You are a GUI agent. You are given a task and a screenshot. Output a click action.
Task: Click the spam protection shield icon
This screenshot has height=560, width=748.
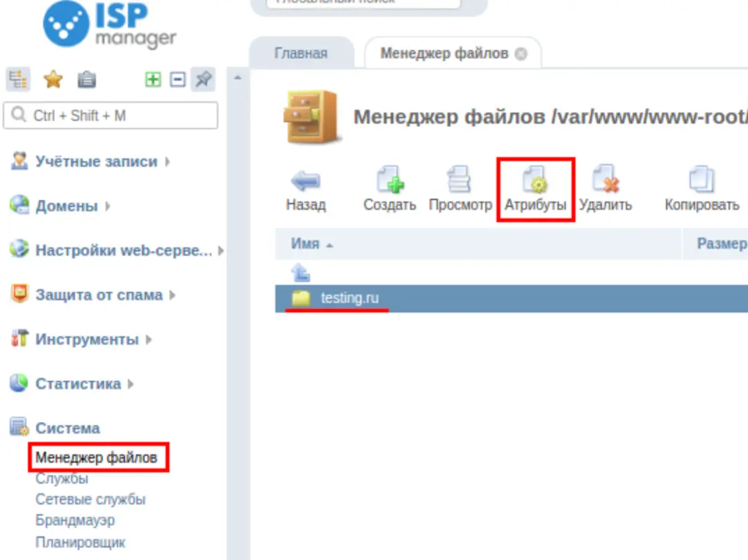point(19,294)
